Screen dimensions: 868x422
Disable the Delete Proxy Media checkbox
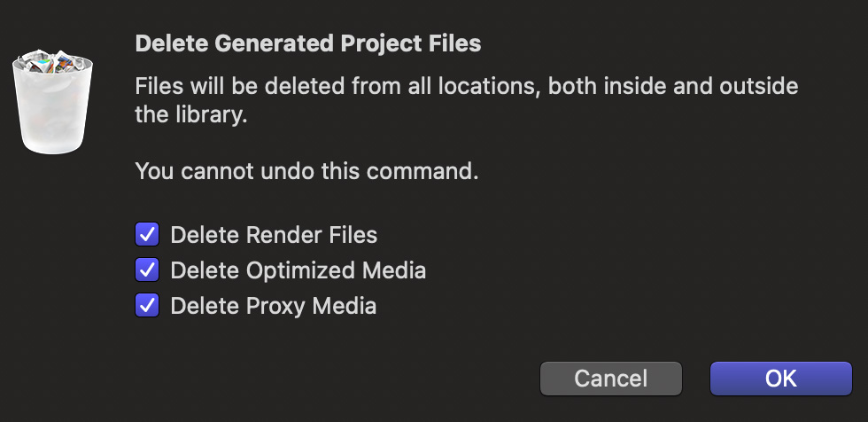pos(147,305)
